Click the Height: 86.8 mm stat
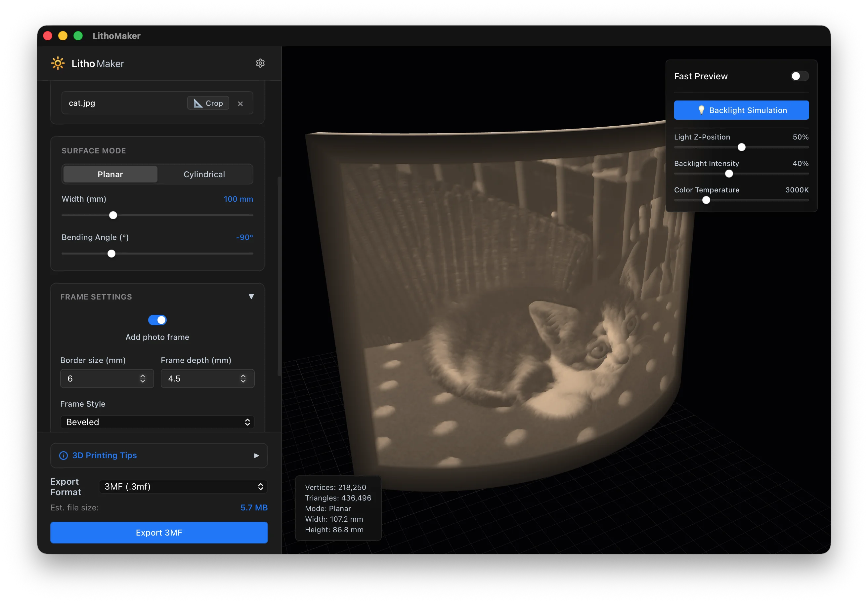Screen dimensions: 868x603 click(334, 530)
